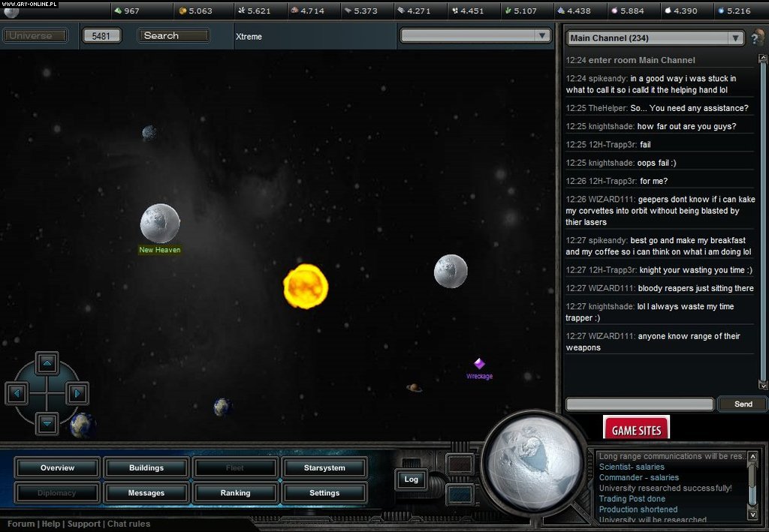Click the chat message input field

point(639,404)
